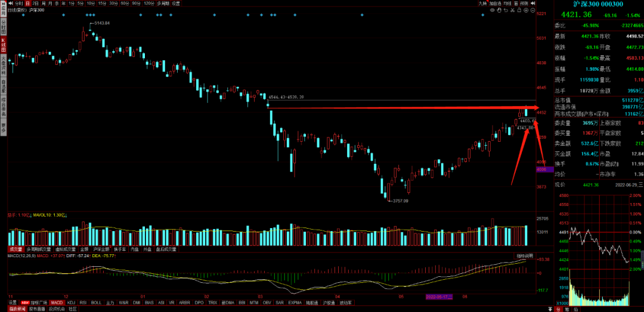
Task: Click the scissors cut icon
Action: click(512, 10)
